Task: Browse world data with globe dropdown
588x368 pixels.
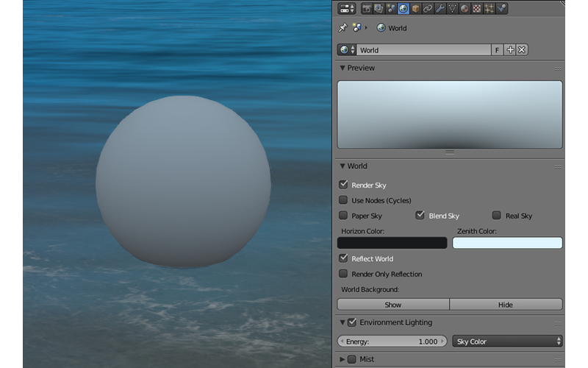Action: point(347,50)
